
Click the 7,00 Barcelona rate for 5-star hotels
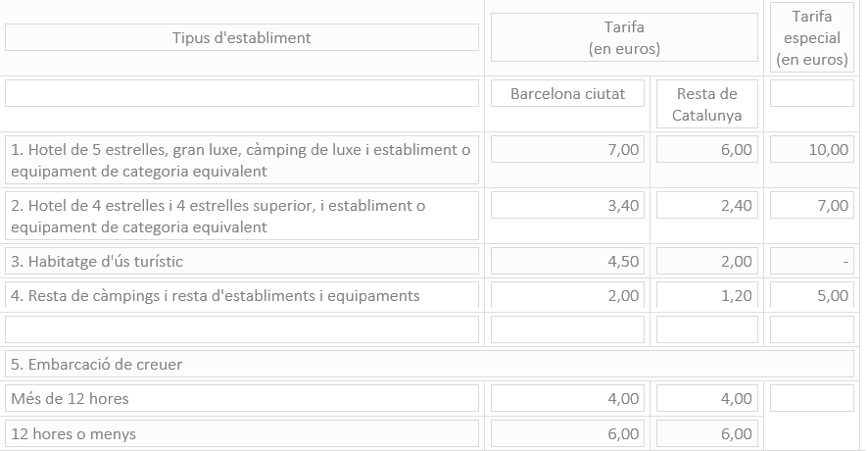pos(567,150)
